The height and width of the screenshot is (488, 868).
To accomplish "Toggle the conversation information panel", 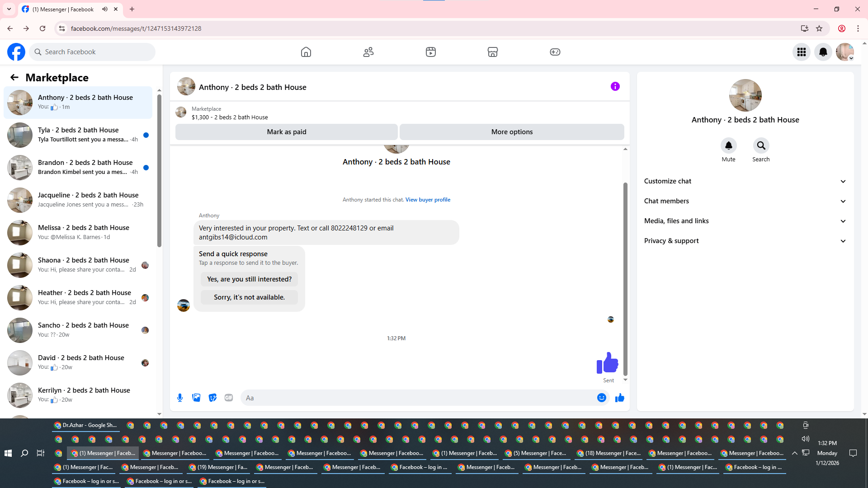I will 615,86.
